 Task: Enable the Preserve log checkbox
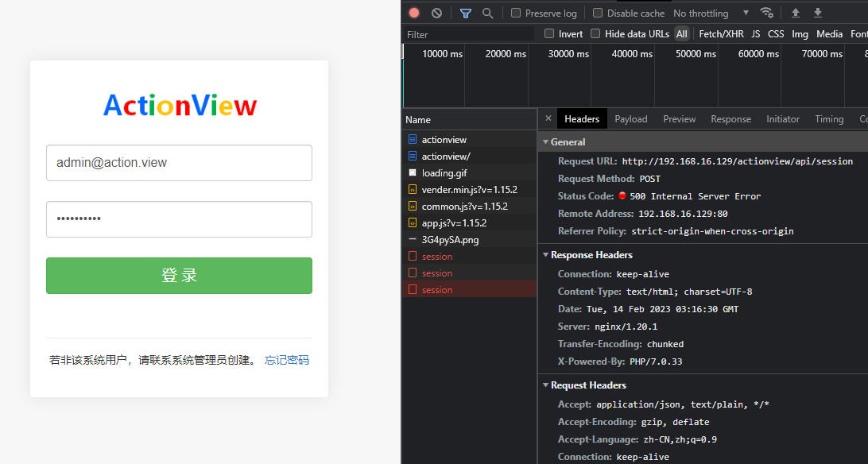514,13
